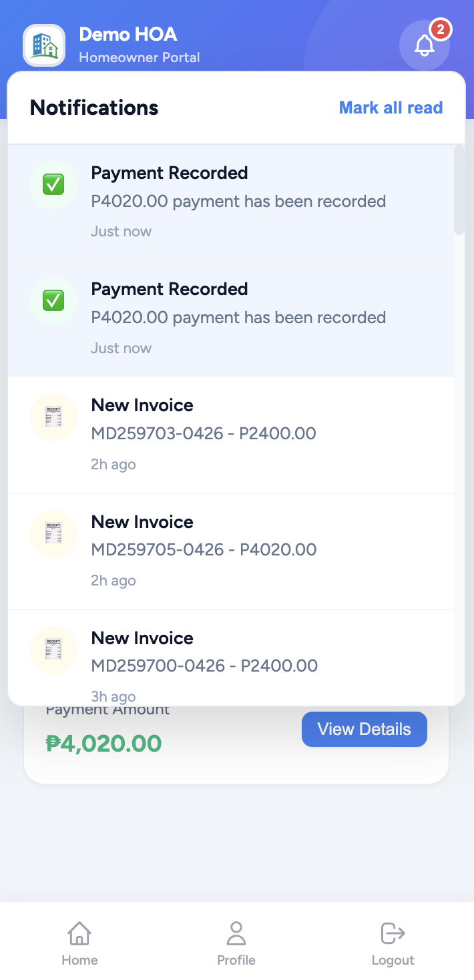The image size is (474, 980).
Task: Select invoice notification MD259705-0426 - P4020.00
Action: tap(204, 549)
